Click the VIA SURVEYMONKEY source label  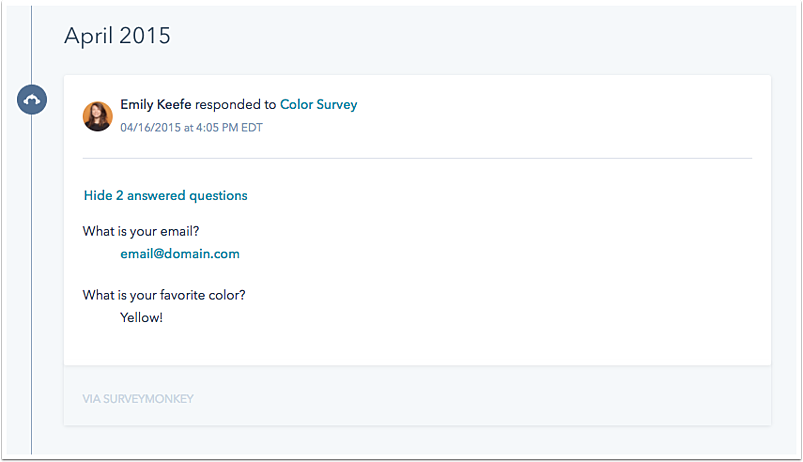click(138, 399)
